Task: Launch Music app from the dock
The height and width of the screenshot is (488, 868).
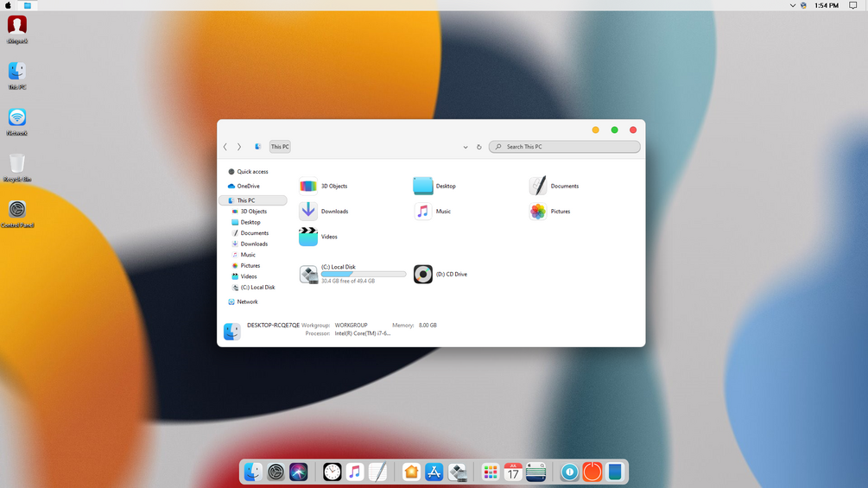Action: [x=355, y=472]
